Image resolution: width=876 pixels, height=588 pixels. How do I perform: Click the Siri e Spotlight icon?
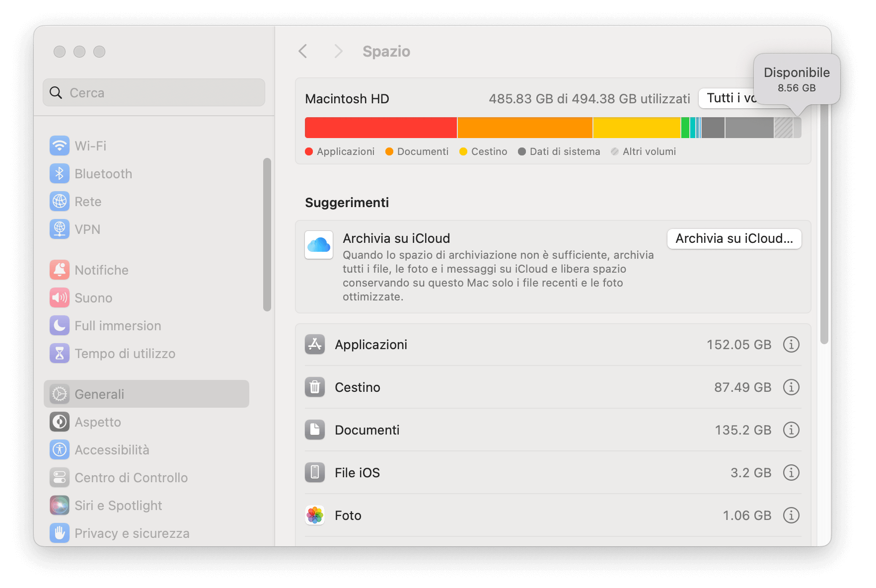[60, 505]
